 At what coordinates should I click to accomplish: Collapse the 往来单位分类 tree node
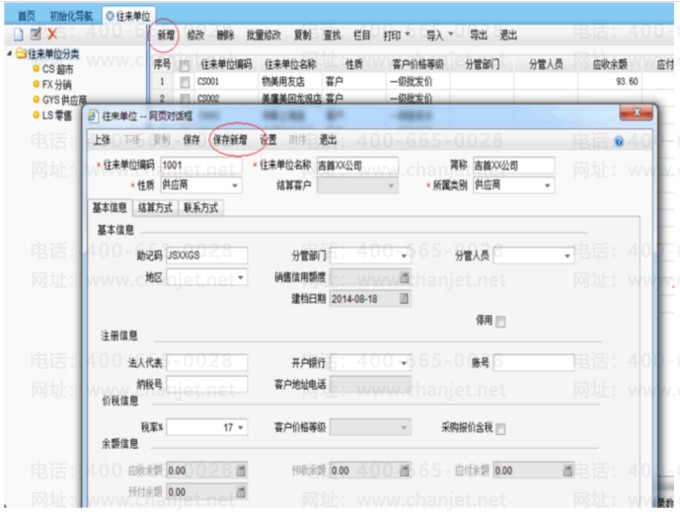click(x=10, y=53)
